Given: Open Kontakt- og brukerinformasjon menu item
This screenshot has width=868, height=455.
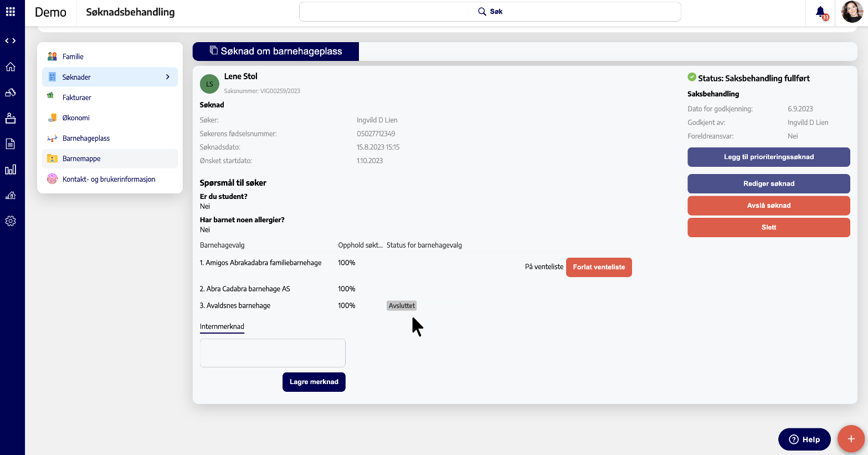Looking at the screenshot, I should [110, 179].
